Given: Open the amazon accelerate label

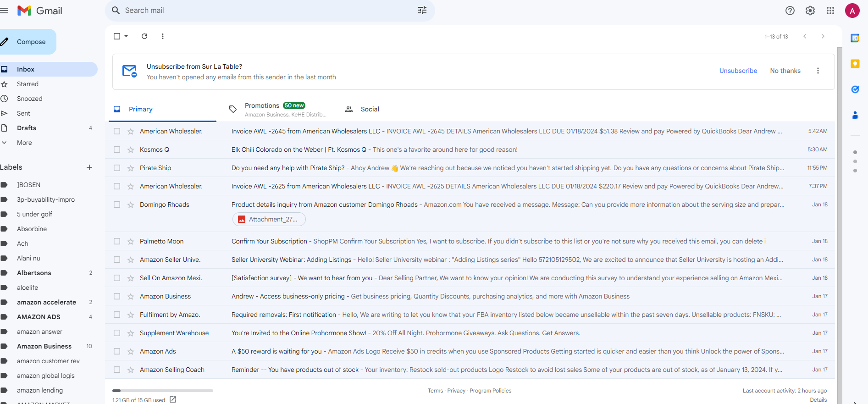Looking at the screenshot, I should 46,302.
